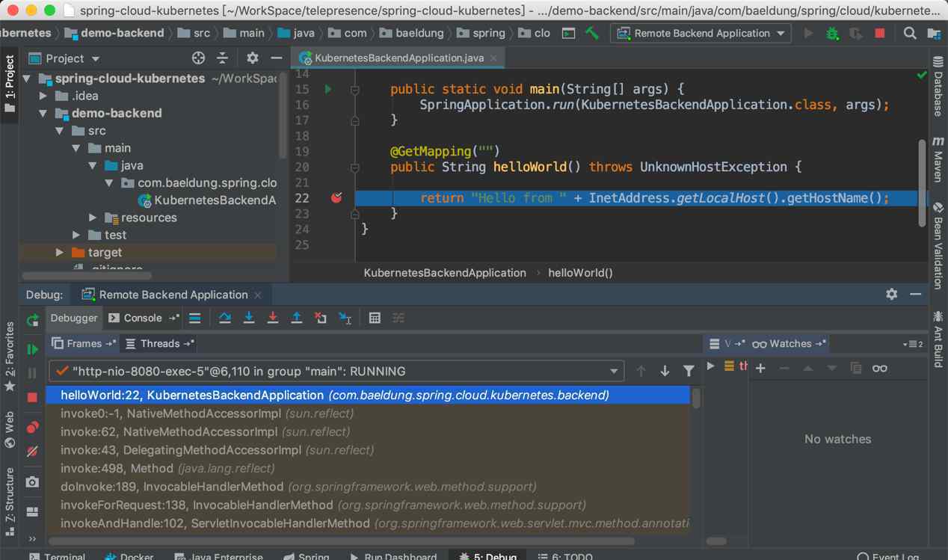
Task: Toggle showing watches in the Variables view
Action: click(x=880, y=368)
